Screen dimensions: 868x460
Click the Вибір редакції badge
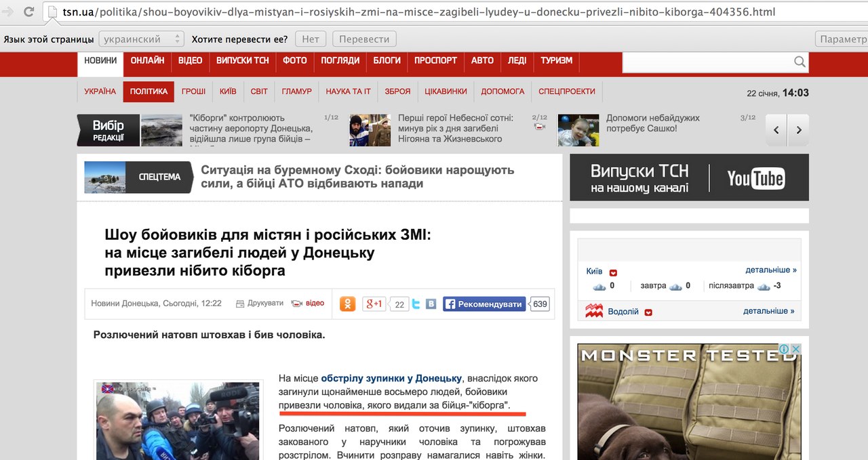pyautogui.click(x=108, y=130)
